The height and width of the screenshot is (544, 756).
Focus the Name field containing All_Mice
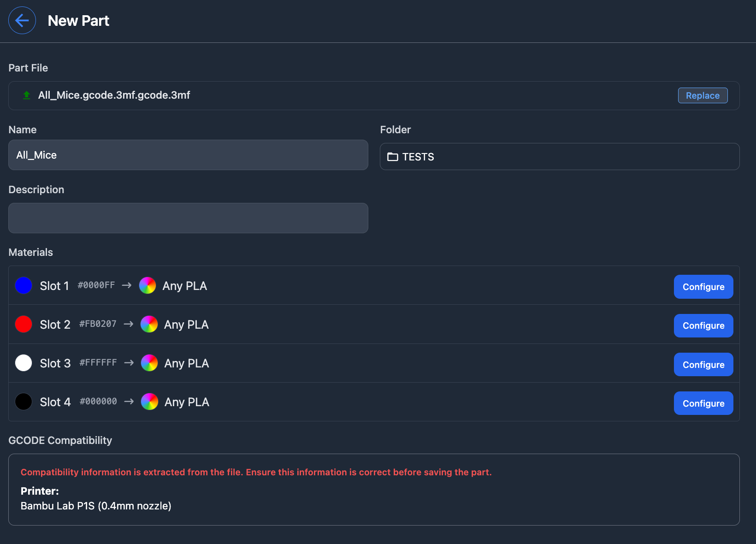[188, 155]
